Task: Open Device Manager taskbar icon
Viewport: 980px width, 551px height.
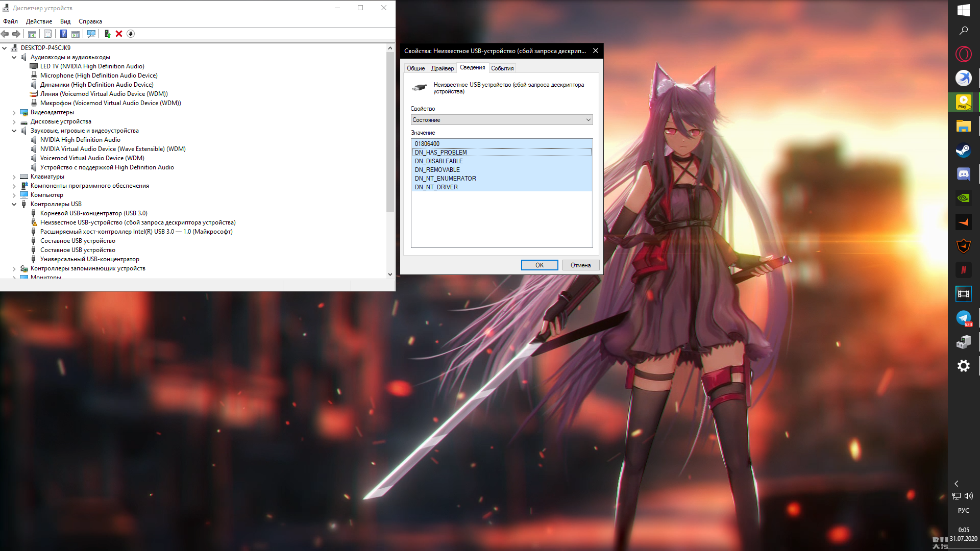Action: [x=964, y=342]
